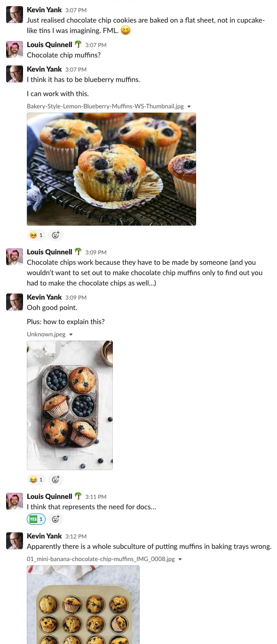Screen dimensions: 277x644
Task: Open the muffin tin with blueberries image
Action: click(x=70, y=405)
